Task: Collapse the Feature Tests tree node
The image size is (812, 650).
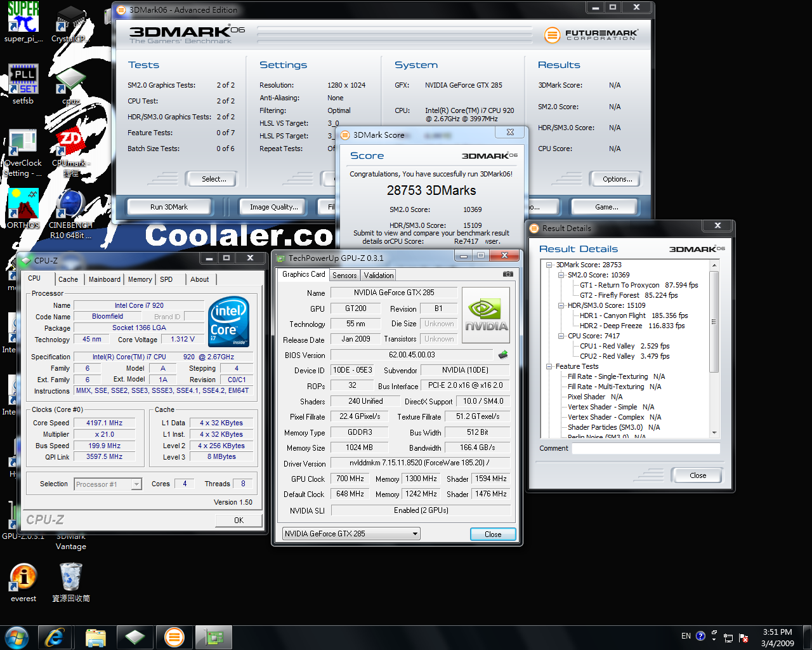Action: 549,366
